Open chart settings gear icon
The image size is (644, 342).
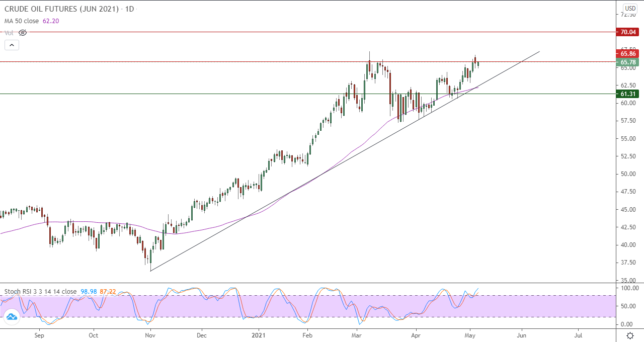click(x=630, y=335)
